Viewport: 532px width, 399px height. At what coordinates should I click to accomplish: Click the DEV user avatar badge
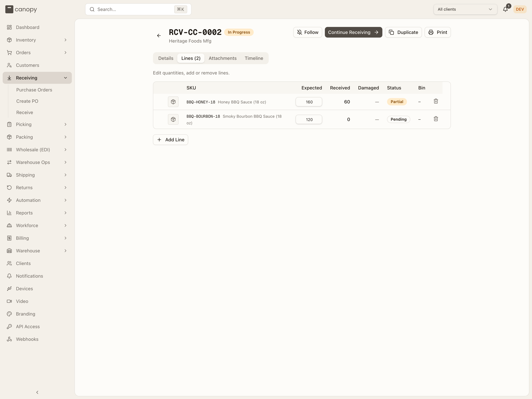tap(520, 9)
